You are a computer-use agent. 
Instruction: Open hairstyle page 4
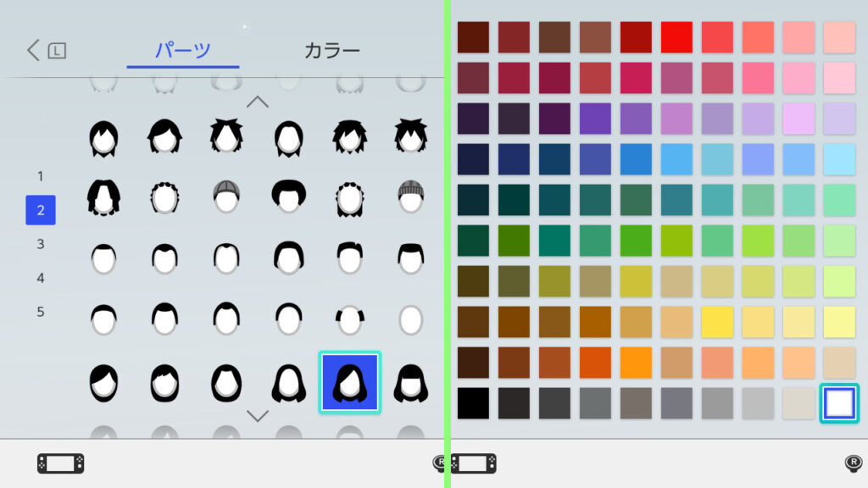(x=41, y=278)
